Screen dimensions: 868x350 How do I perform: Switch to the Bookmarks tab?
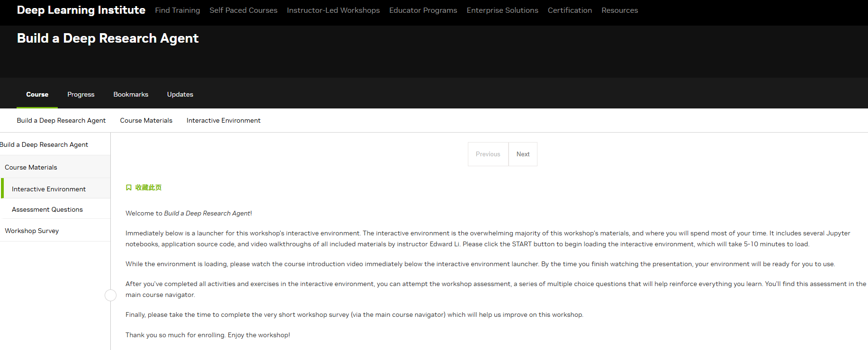(x=131, y=94)
